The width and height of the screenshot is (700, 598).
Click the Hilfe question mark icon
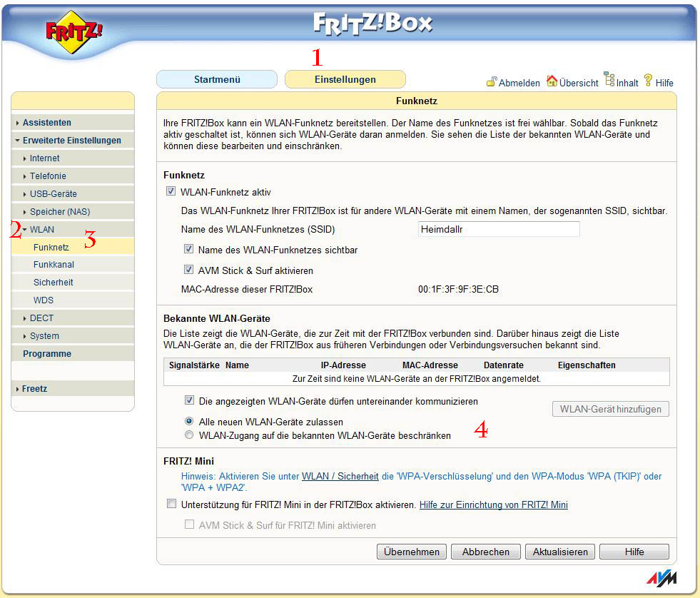[x=648, y=80]
